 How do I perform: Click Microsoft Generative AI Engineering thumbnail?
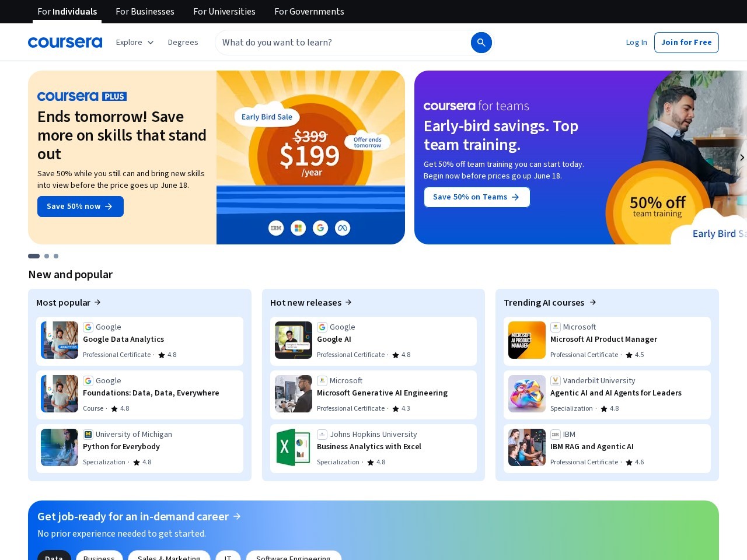coord(294,394)
